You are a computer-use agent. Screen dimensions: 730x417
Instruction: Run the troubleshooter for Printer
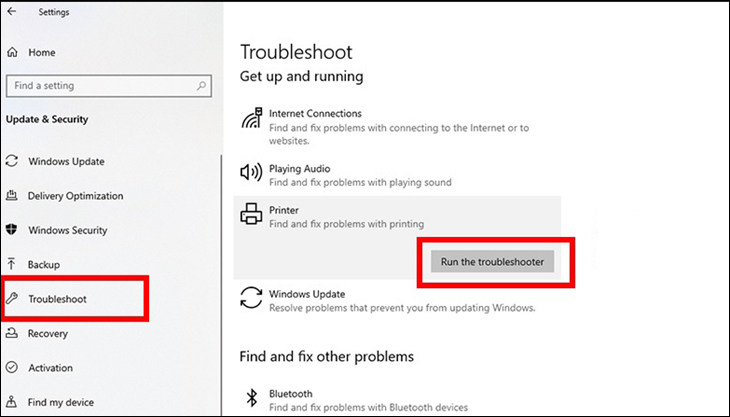496,262
